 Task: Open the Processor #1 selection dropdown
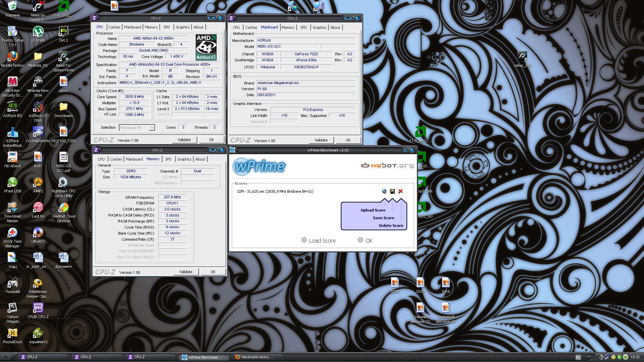pos(137,127)
